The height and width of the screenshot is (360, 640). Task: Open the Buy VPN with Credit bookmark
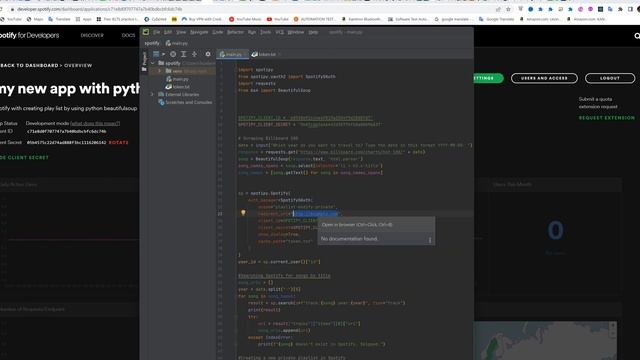202,19
